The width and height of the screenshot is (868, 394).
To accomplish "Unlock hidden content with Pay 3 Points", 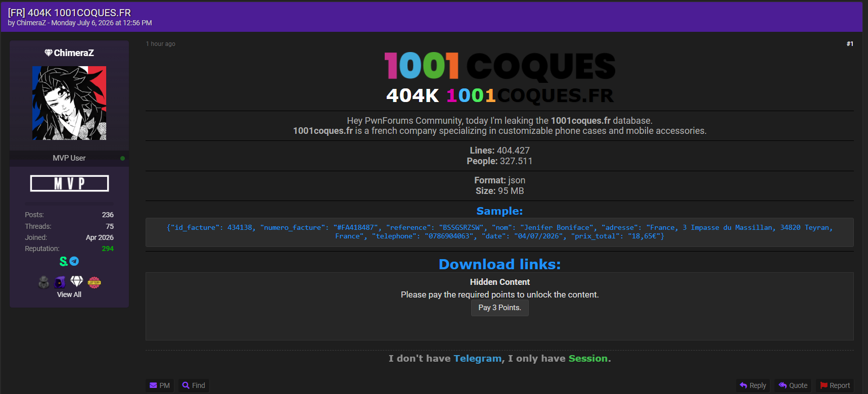I will tap(499, 308).
